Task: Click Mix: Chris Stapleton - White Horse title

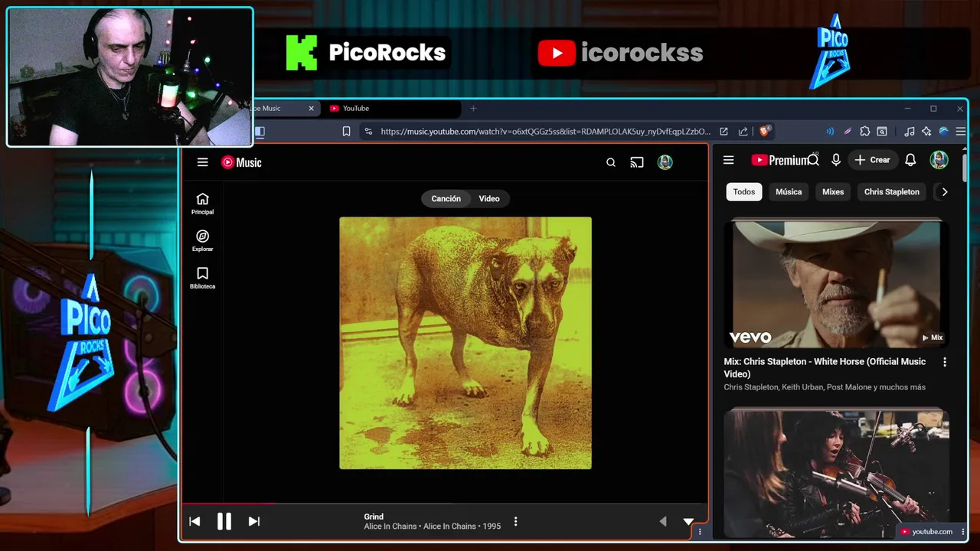Action: point(825,367)
